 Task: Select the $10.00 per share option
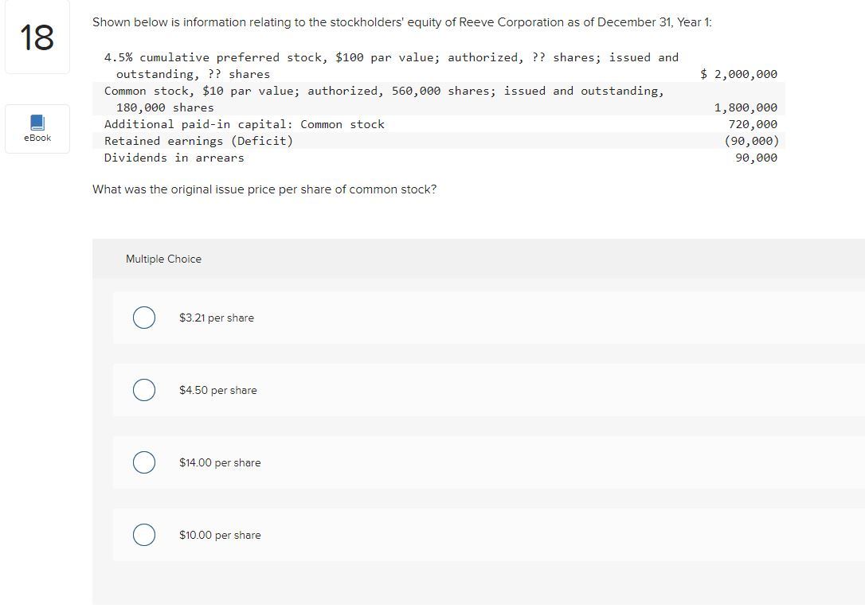[x=144, y=535]
